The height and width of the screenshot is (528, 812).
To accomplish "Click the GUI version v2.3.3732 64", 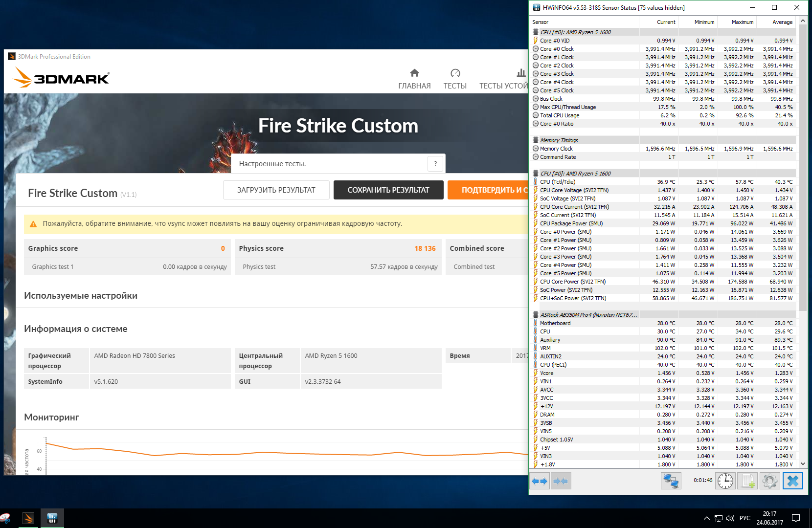I will pos(323,382).
